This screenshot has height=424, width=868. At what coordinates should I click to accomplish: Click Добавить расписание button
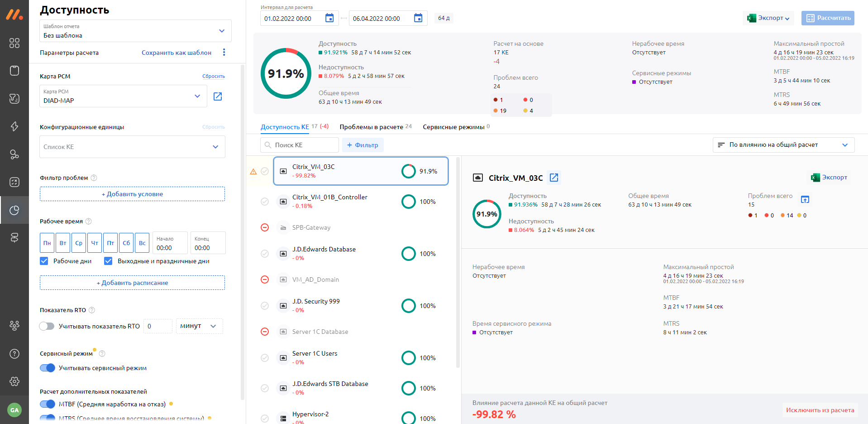coord(132,283)
